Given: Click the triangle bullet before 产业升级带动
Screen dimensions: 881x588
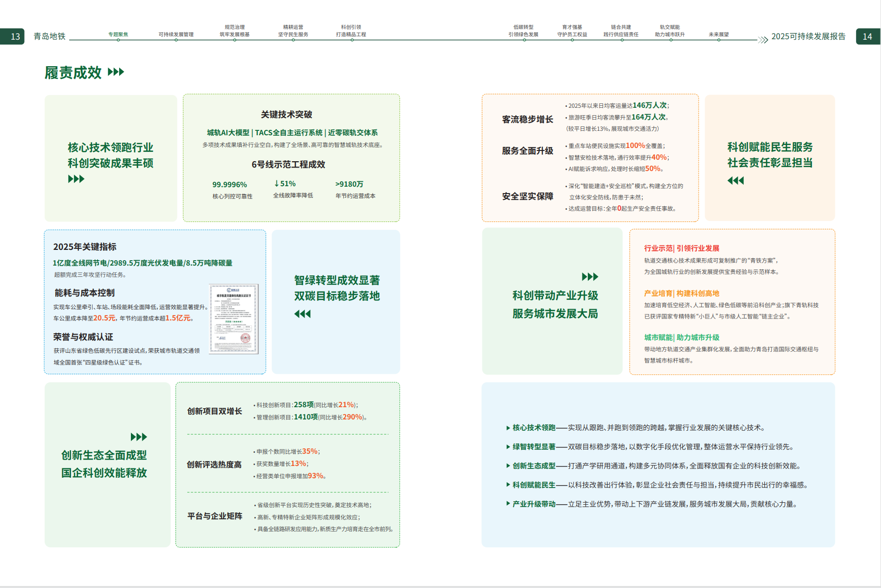Looking at the screenshot, I should (x=508, y=503).
